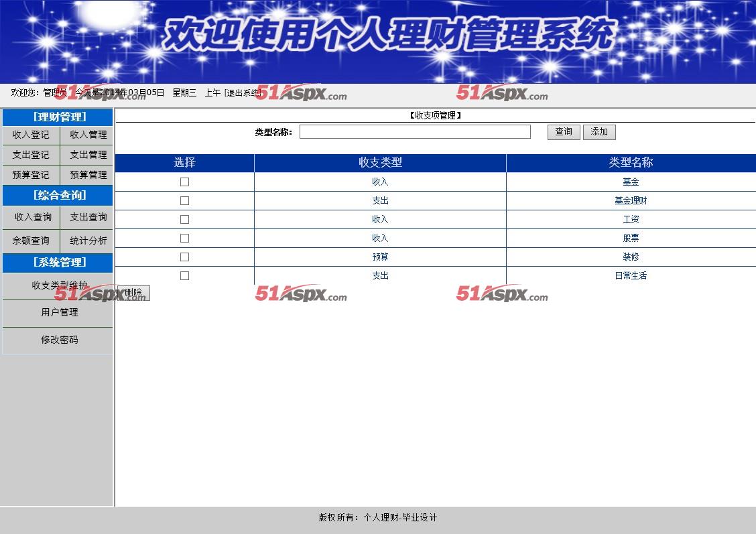Click the 类型名称 search input field
The image size is (756, 534).
[x=415, y=131]
